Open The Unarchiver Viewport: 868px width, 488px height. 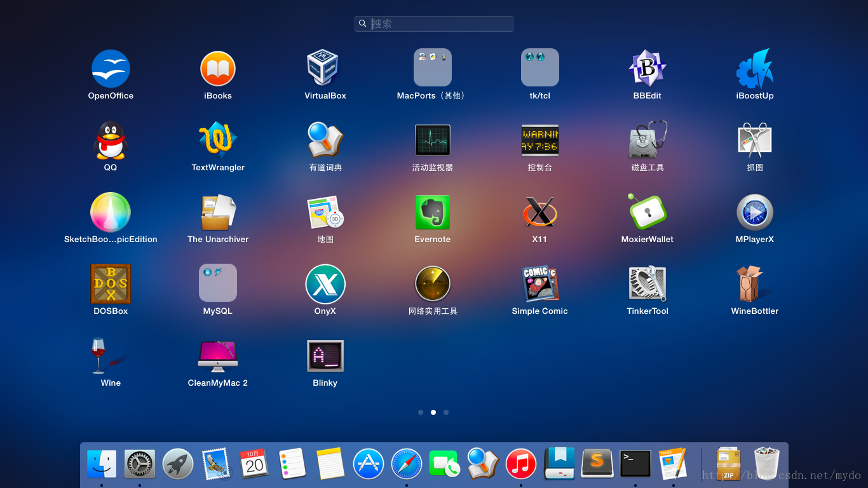218,212
